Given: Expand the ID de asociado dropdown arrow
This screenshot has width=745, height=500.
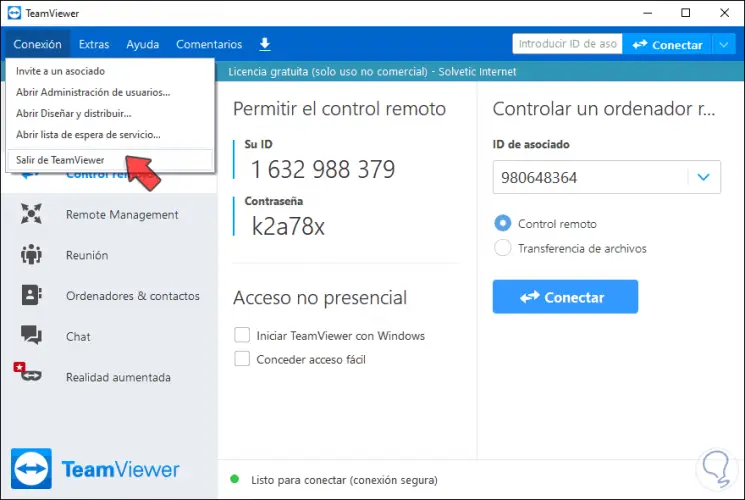Looking at the screenshot, I should click(703, 177).
